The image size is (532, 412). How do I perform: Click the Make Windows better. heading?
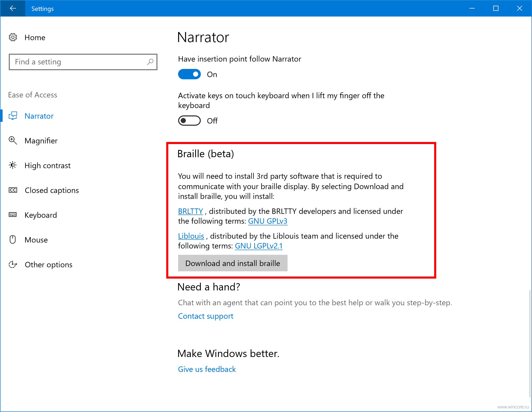click(x=228, y=353)
